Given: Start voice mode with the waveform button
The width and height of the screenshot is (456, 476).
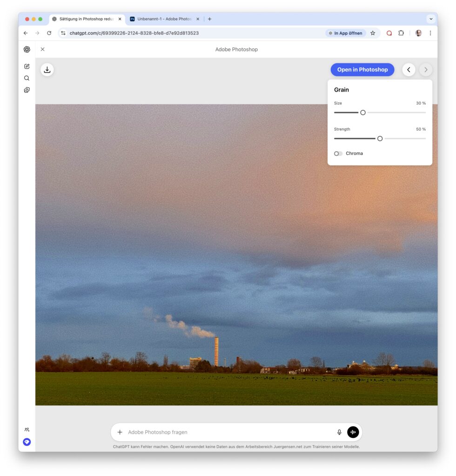Looking at the screenshot, I should 353,432.
